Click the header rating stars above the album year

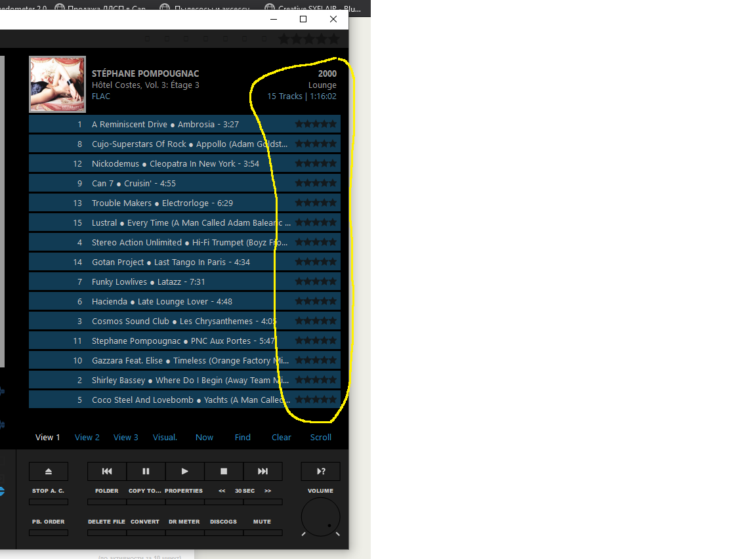click(309, 39)
